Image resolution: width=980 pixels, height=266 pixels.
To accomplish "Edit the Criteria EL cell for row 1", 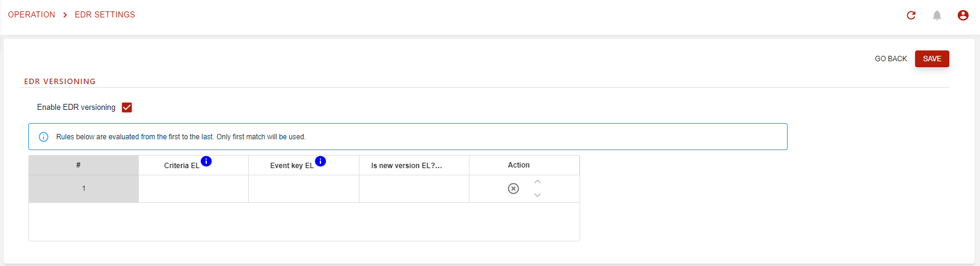I will pyautogui.click(x=194, y=189).
